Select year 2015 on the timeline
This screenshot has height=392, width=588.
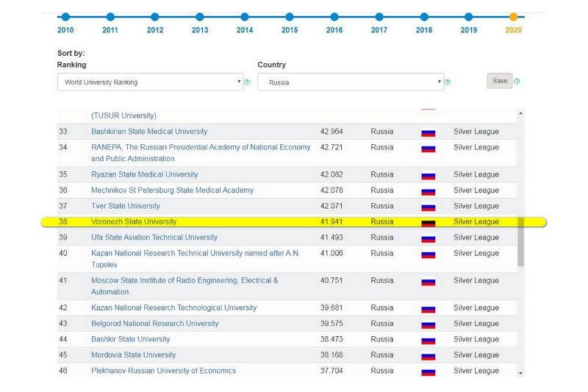290,17
